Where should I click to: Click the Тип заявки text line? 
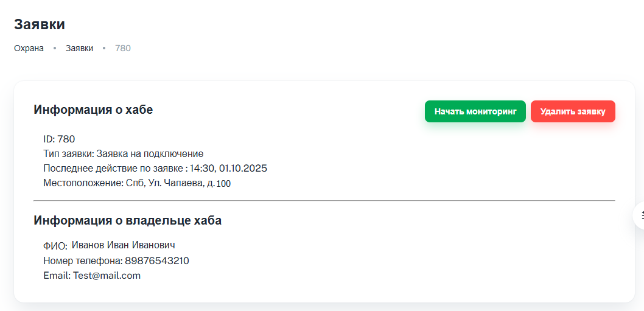pos(123,153)
